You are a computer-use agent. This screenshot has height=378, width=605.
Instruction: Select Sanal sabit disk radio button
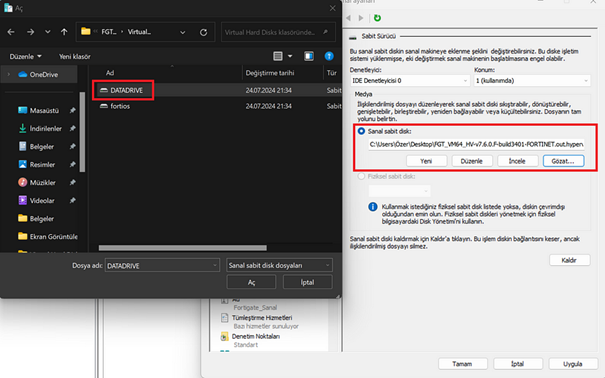[x=361, y=131]
